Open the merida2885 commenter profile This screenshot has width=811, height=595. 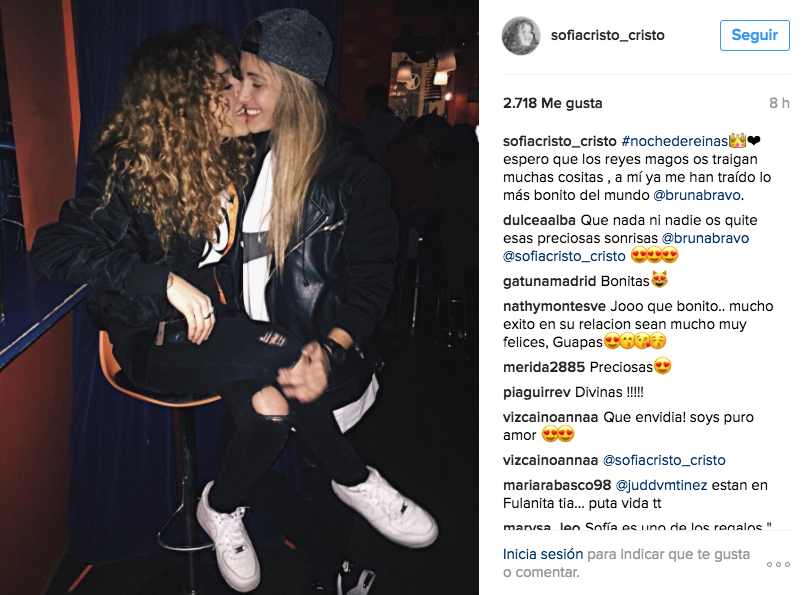pyautogui.click(x=544, y=367)
